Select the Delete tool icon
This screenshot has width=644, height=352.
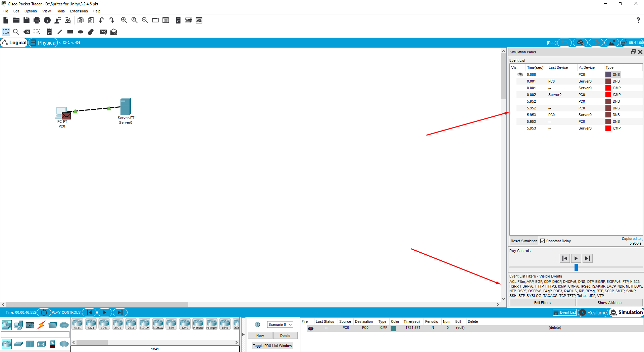click(x=27, y=32)
